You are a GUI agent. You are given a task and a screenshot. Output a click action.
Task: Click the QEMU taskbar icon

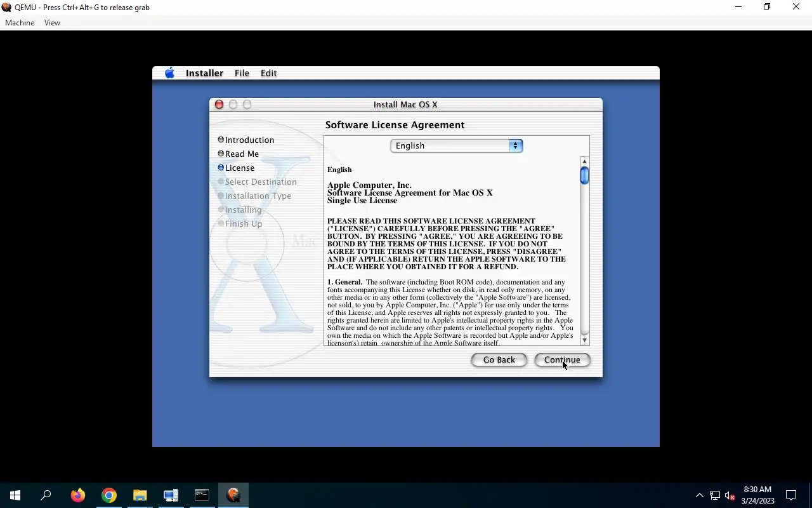[233, 495]
